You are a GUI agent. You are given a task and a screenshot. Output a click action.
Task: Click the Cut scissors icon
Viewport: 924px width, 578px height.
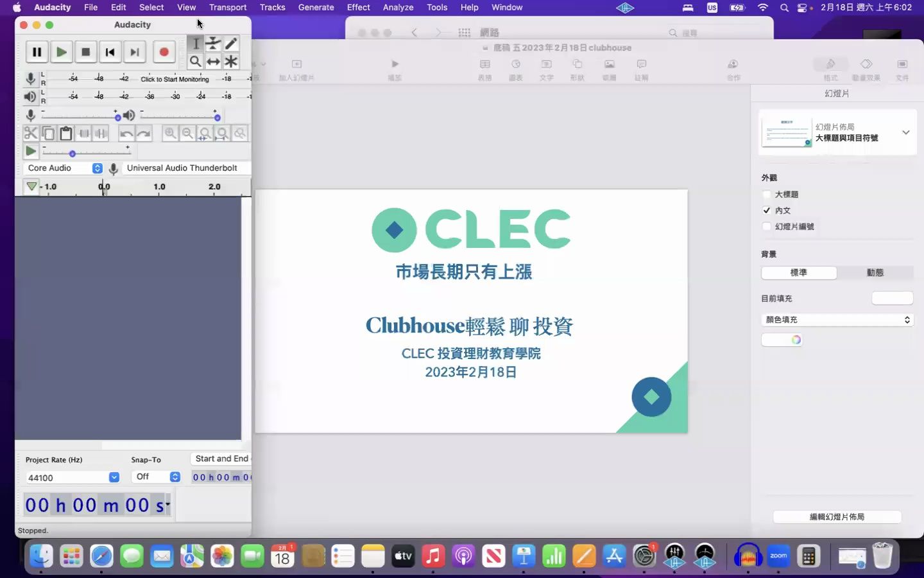point(31,133)
